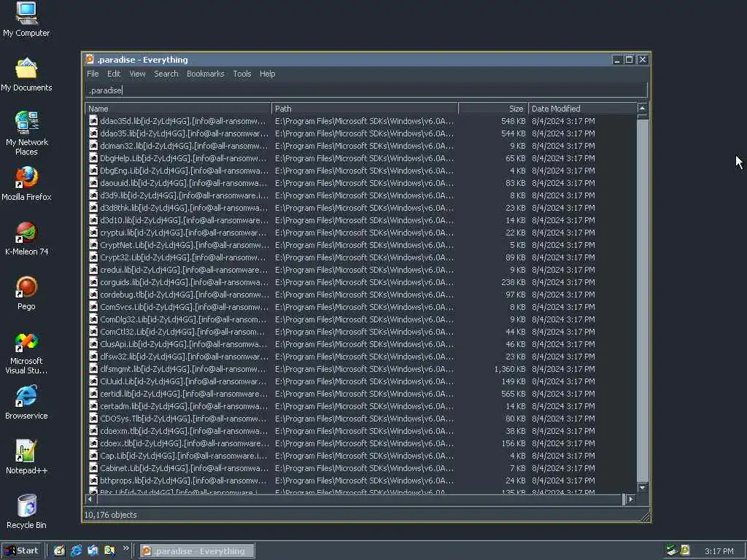The width and height of the screenshot is (747, 560).
Task: Click the Everything window title icon
Action: click(90, 59)
